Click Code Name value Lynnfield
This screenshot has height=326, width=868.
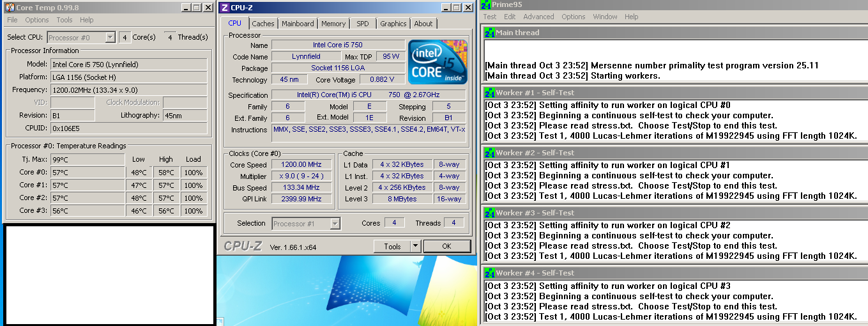(306, 56)
